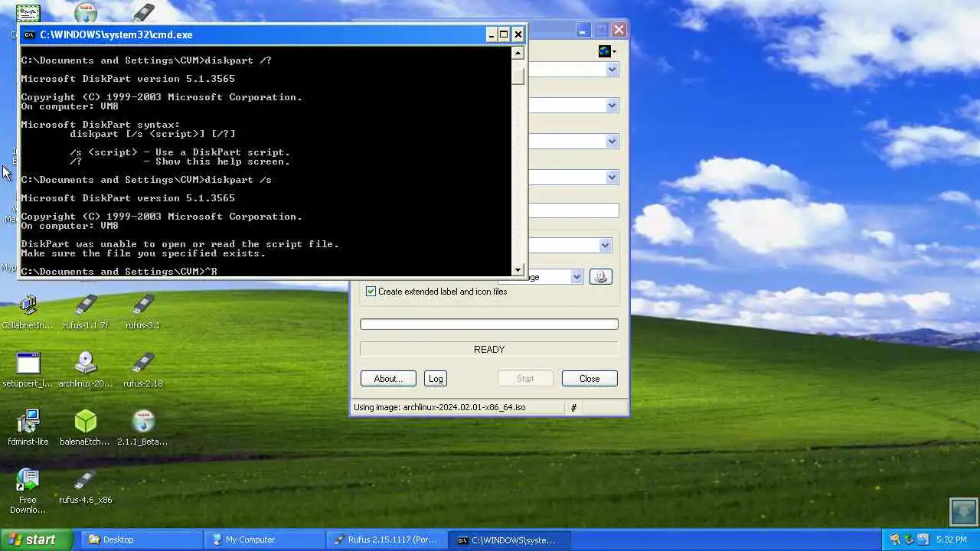Click the Rufus select ISO image disc button

point(600,277)
